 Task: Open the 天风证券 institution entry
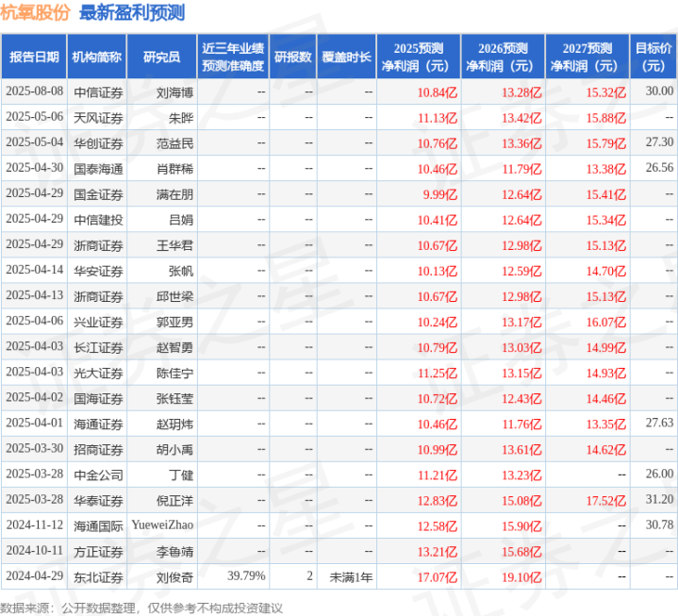pyautogui.click(x=97, y=117)
